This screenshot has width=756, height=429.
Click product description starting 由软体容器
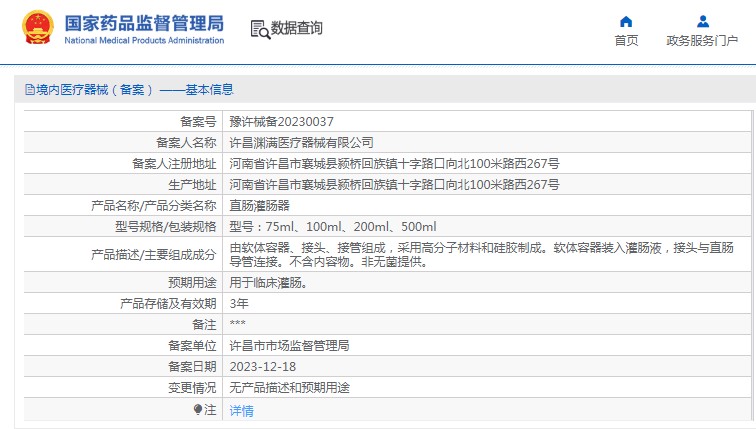pyautogui.click(x=482, y=255)
